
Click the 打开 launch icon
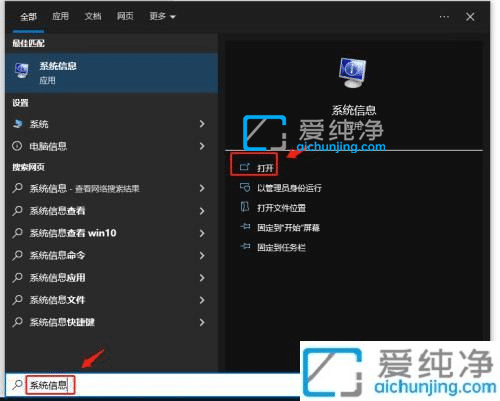245,167
